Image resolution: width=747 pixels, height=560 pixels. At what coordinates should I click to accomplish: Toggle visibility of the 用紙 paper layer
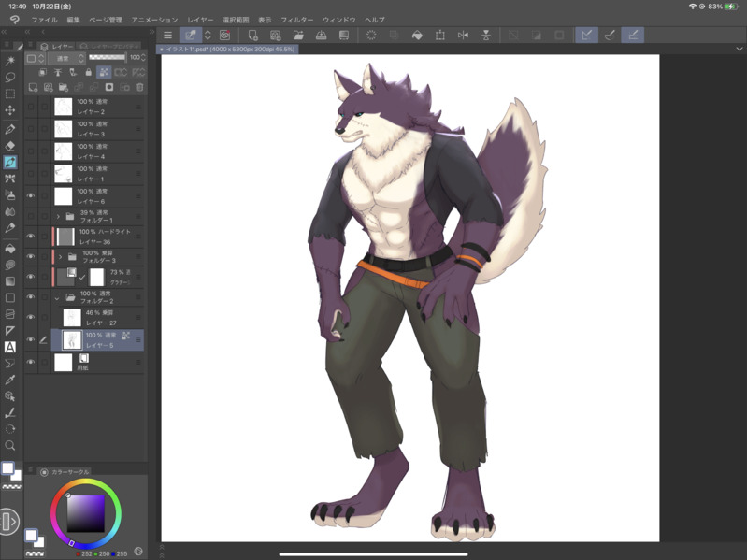[x=31, y=363]
